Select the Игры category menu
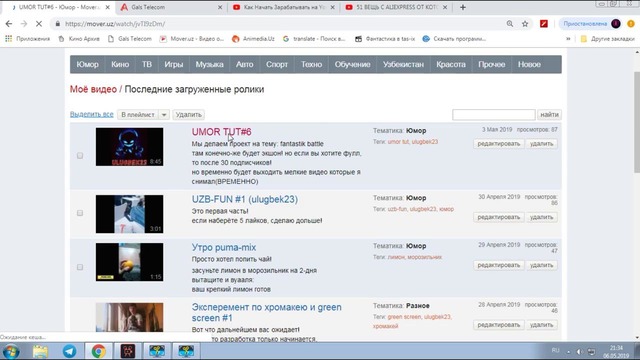 pyautogui.click(x=173, y=64)
